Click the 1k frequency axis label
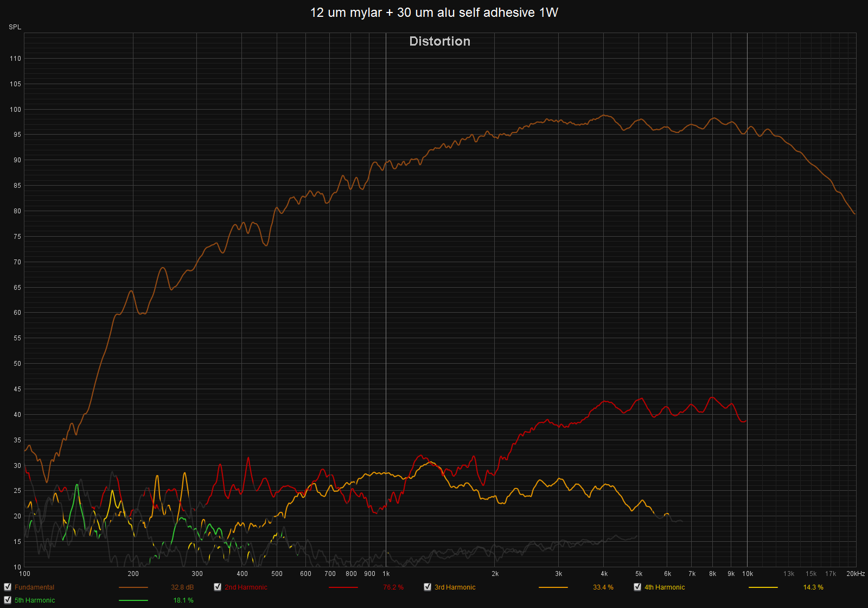This screenshot has height=608, width=868. pos(386,574)
